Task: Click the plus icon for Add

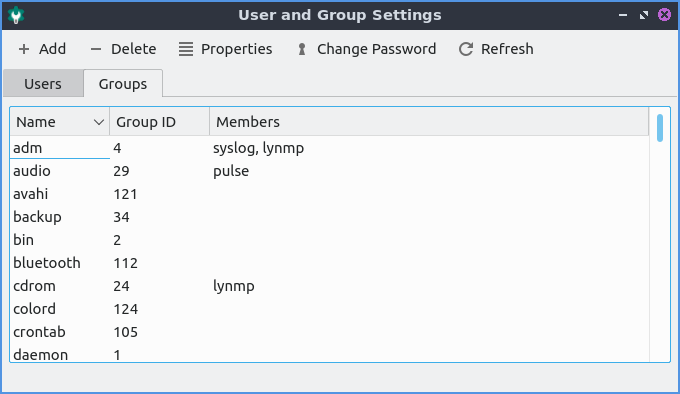Action: [24, 49]
